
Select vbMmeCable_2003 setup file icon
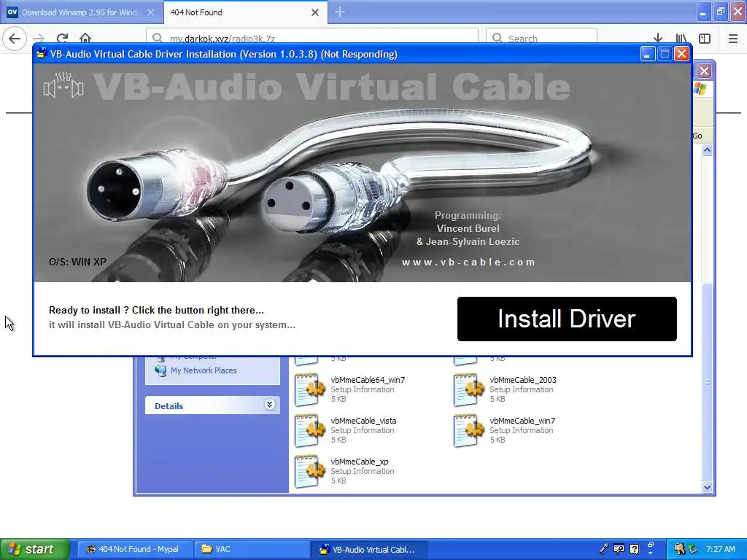(468, 389)
